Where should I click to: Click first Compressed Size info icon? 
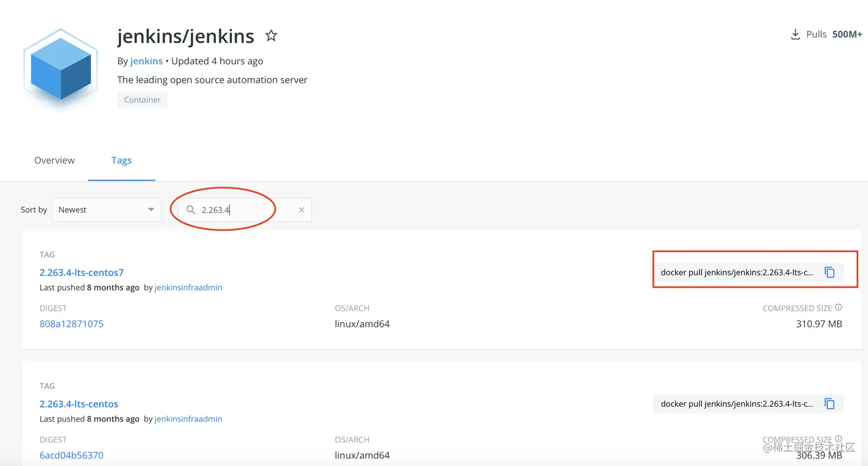pyautogui.click(x=838, y=307)
